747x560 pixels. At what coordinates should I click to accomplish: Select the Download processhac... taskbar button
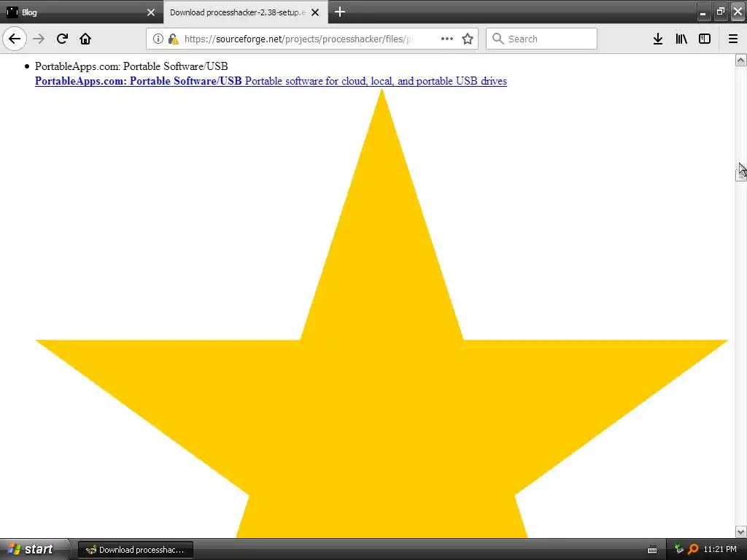click(136, 550)
